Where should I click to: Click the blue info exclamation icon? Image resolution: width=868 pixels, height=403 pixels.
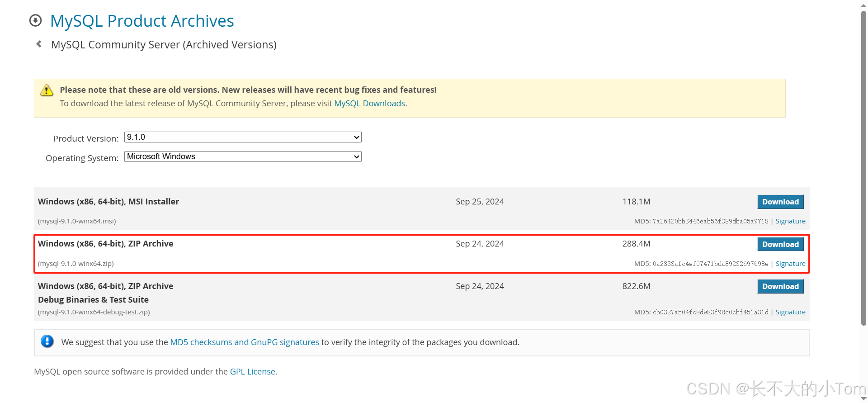47,341
